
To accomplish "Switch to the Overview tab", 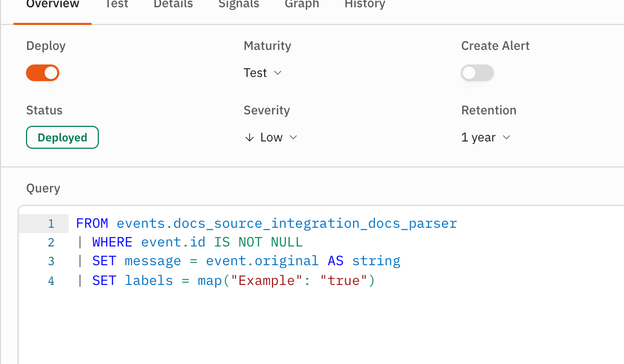I will click(x=53, y=4).
